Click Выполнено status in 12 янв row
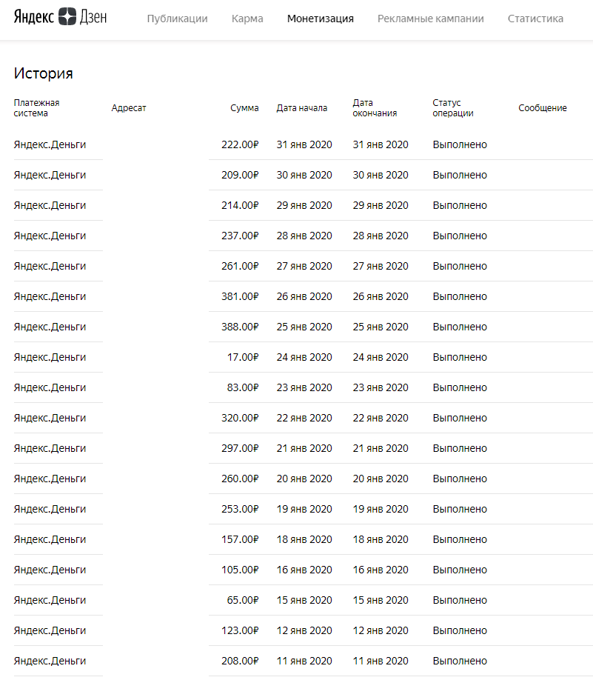Viewport: 593px width, 700px height. pos(460,630)
